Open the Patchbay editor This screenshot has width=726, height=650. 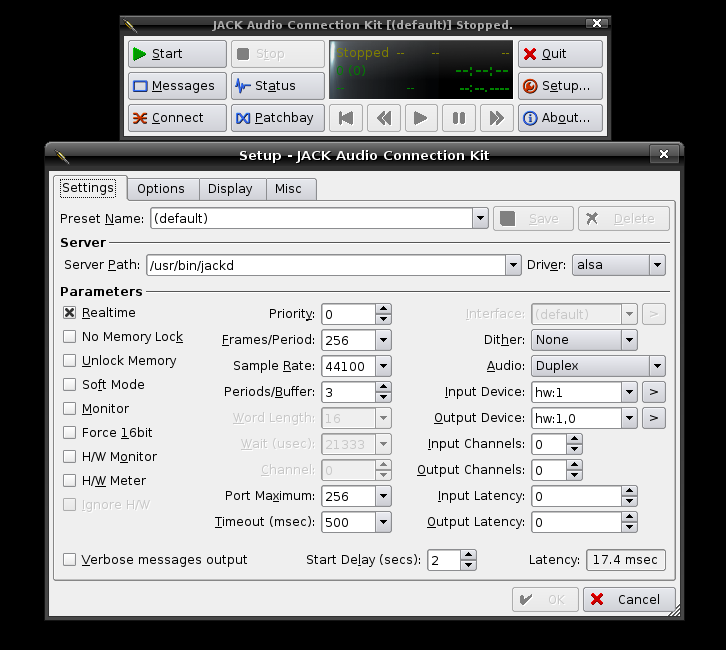278,118
